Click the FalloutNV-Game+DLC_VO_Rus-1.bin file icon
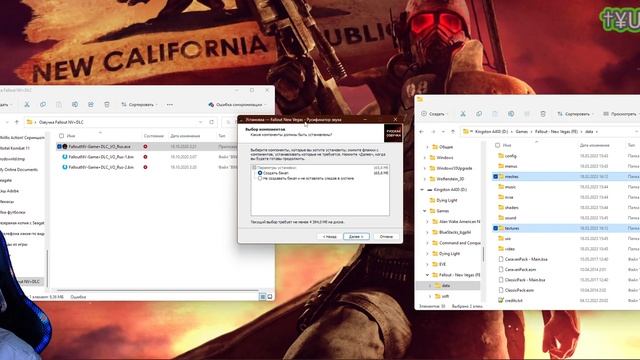Screen dimensions: 640x360 coord(65,157)
